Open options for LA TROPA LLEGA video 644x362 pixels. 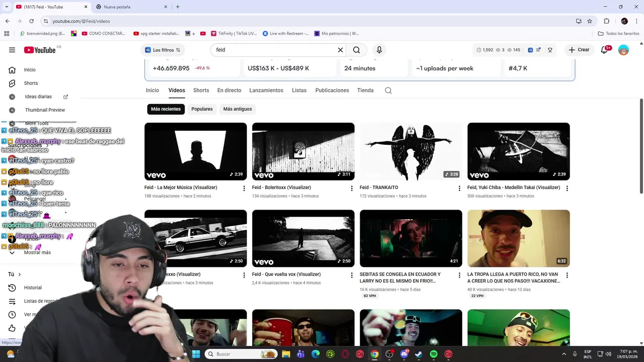567,275
